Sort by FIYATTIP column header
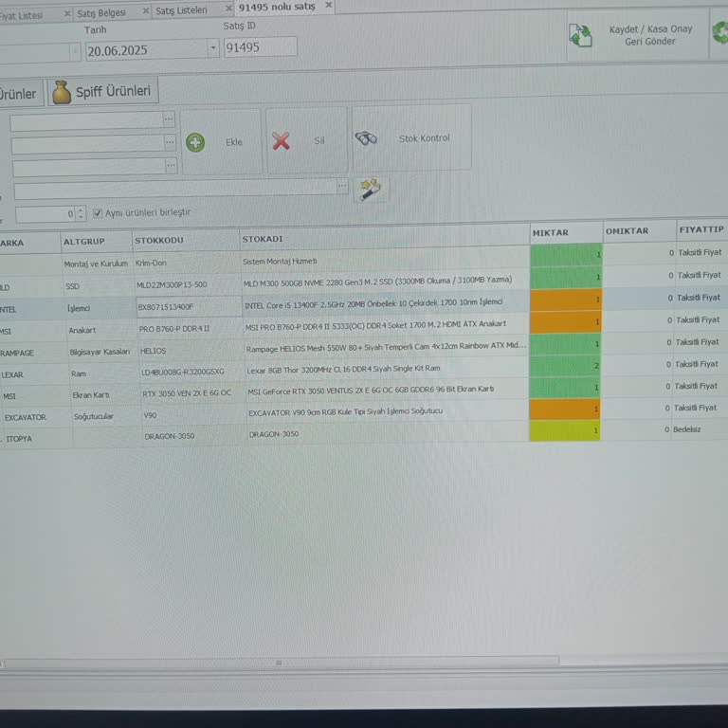728x728 pixels. pyautogui.click(x=702, y=229)
